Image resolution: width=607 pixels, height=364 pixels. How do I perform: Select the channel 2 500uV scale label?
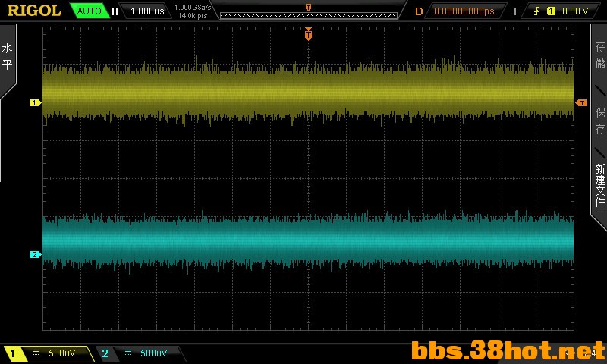point(154,353)
